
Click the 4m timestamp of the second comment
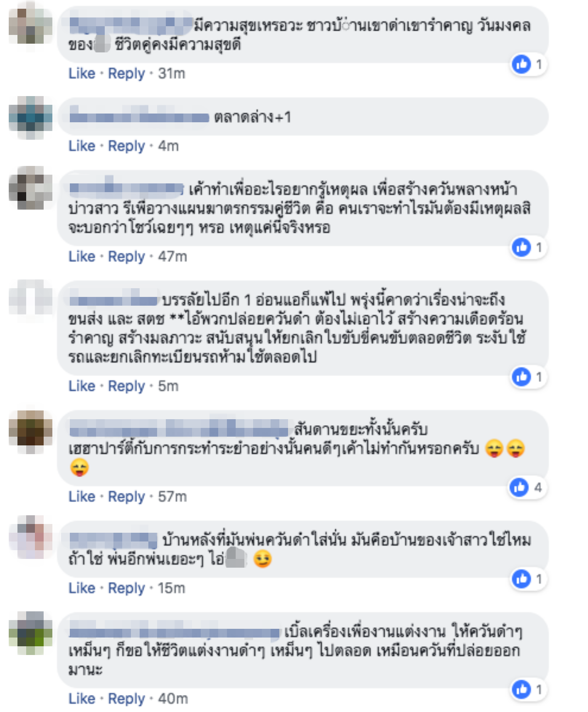168,146
